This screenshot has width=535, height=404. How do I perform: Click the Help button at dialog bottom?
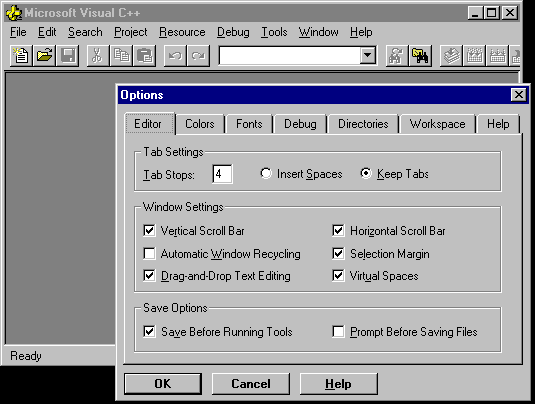338,384
